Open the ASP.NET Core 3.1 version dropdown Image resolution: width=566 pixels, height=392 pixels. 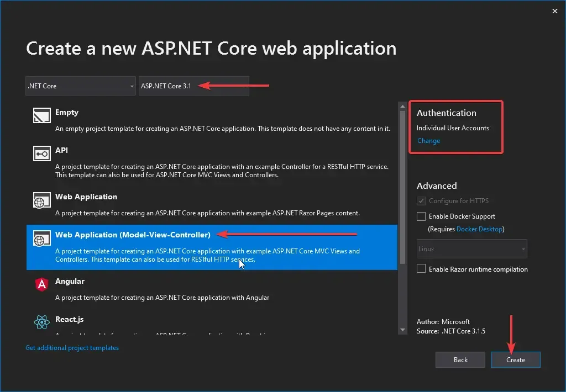[193, 86]
